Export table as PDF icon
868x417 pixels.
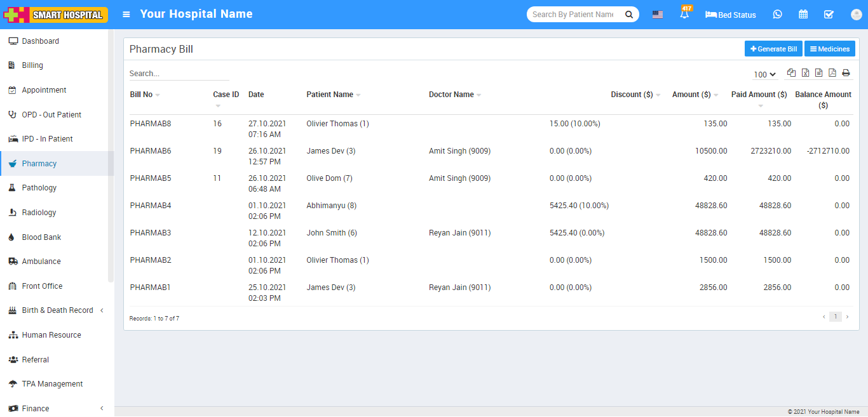pyautogui.click(x=832, y=73)
